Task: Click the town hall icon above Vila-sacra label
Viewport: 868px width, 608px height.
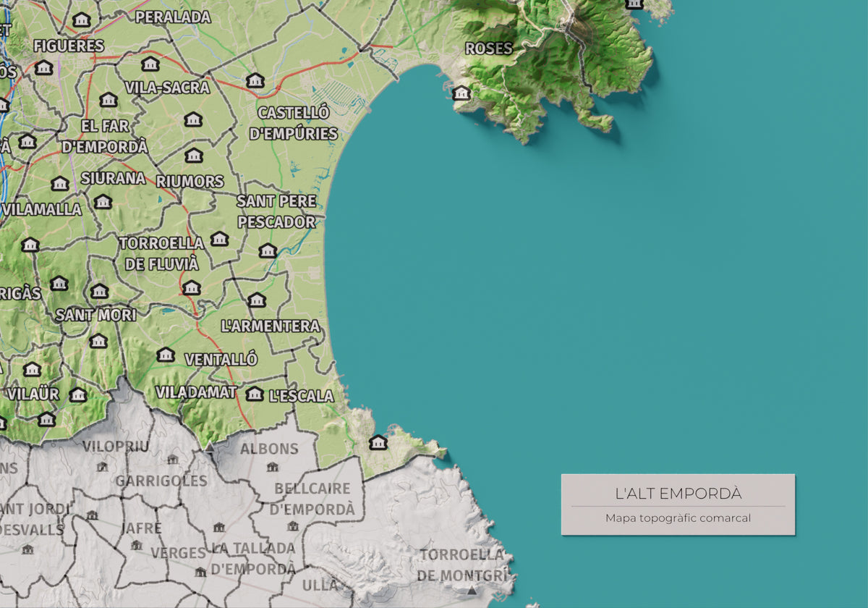Action: click(x=150, y=64)
